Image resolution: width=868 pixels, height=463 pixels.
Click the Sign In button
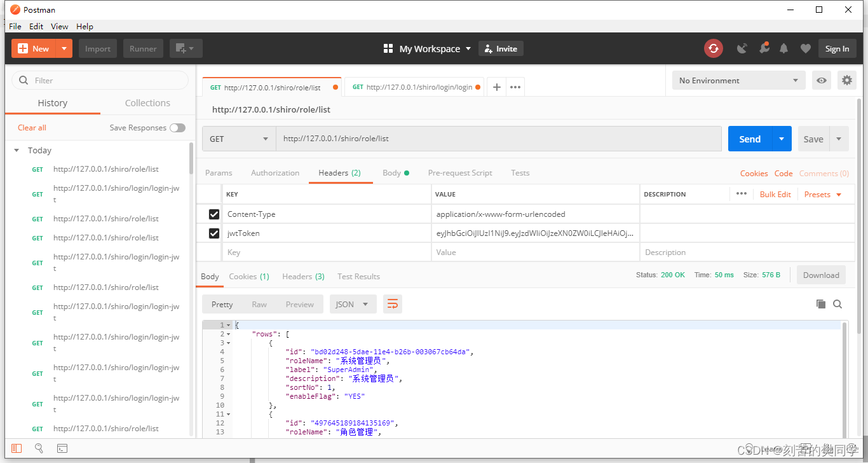coord(837,48)
